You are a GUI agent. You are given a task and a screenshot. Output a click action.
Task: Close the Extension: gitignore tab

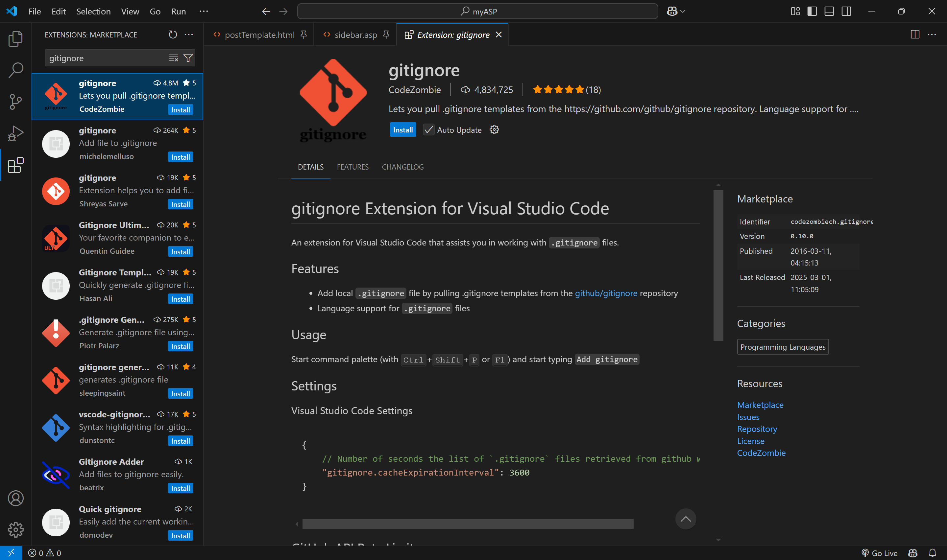[x=498, y=35]
